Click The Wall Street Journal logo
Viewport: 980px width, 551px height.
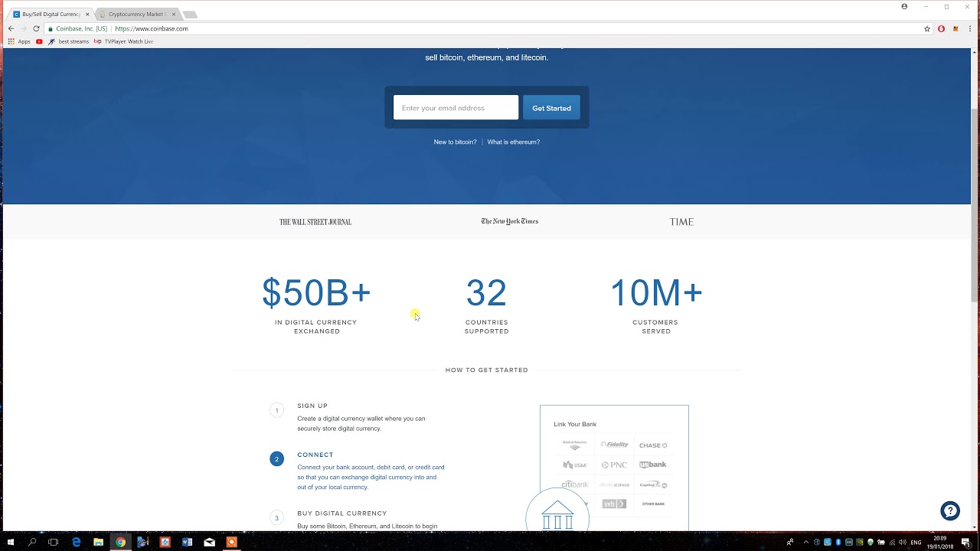click(315, 222)
